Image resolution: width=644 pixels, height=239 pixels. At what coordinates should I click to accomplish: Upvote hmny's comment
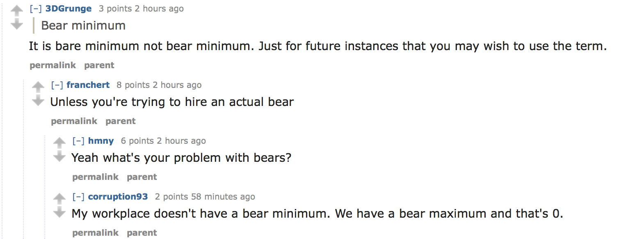59,142
